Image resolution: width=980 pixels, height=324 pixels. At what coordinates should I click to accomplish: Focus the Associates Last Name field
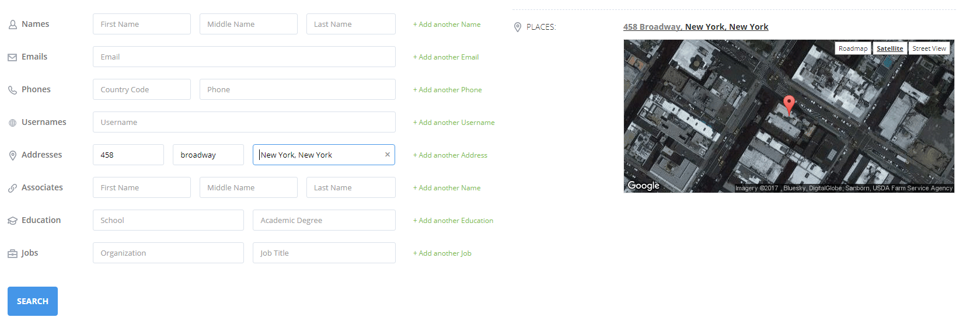351,187
